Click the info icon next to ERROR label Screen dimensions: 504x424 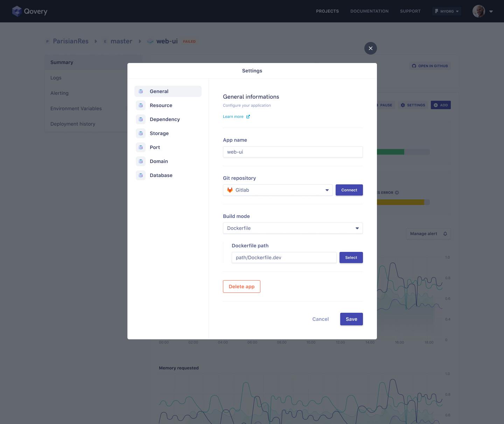pos(397,192)
